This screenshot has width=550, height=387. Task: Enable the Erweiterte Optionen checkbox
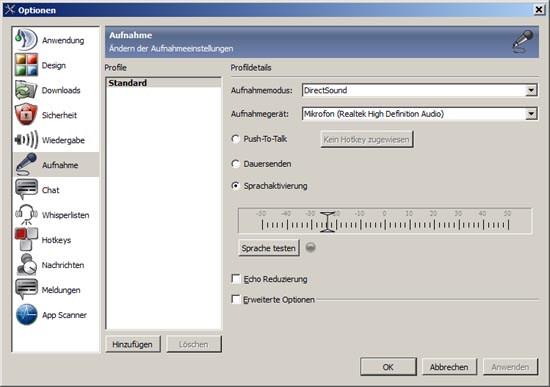236,299
